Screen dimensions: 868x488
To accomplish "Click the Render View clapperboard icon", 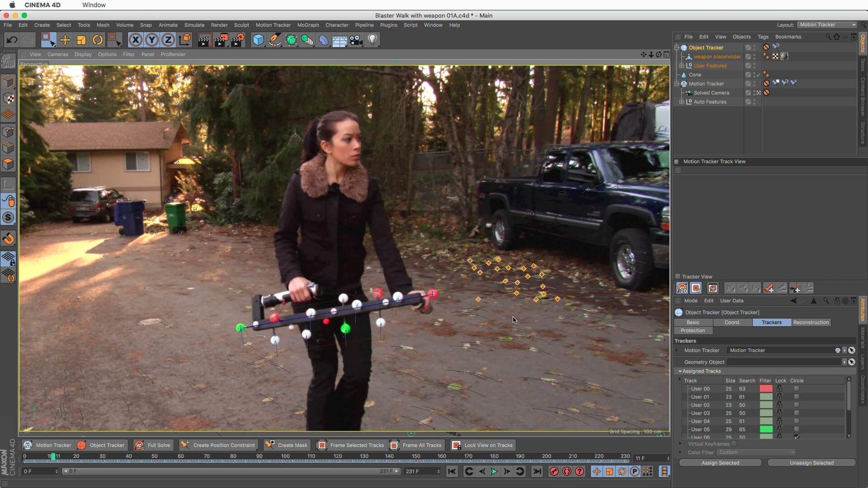I will coord(204,40).
